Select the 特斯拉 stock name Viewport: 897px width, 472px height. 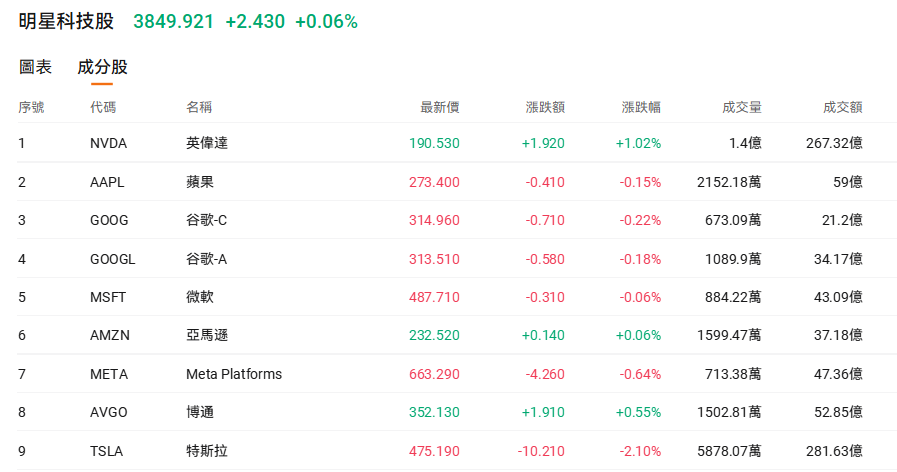tap(207, 451)
